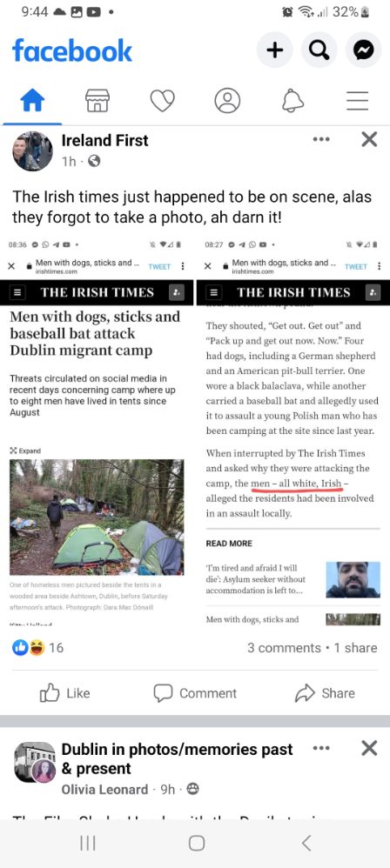View the 16 post reactions
Image resolution: width=390 pixels, height=868 pixels.
click(x=37, y=648)
